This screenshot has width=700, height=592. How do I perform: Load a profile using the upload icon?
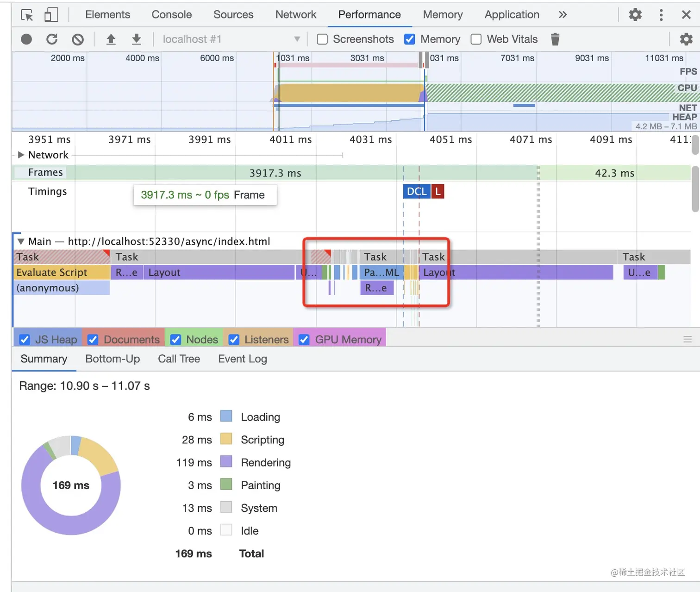click(111, 39)
